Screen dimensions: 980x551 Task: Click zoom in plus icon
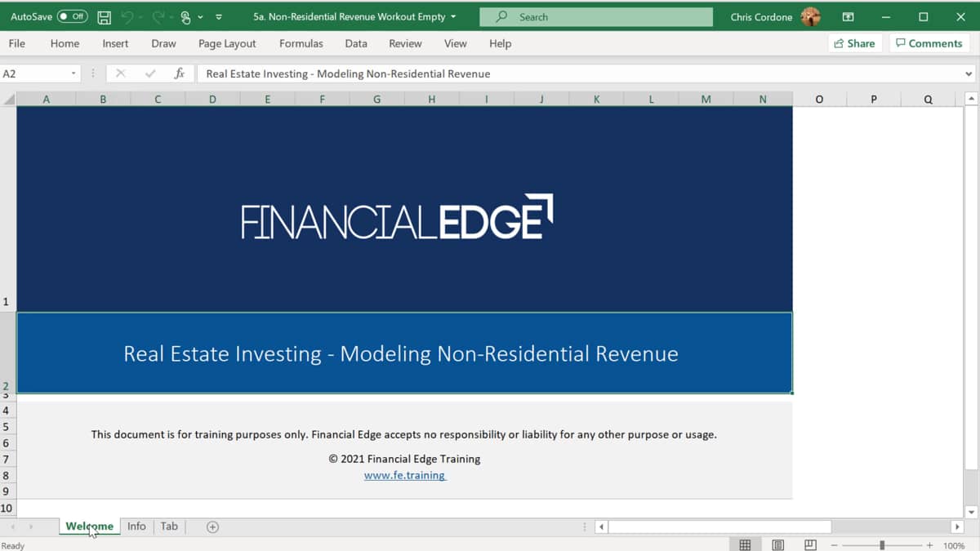coord(929,545)
